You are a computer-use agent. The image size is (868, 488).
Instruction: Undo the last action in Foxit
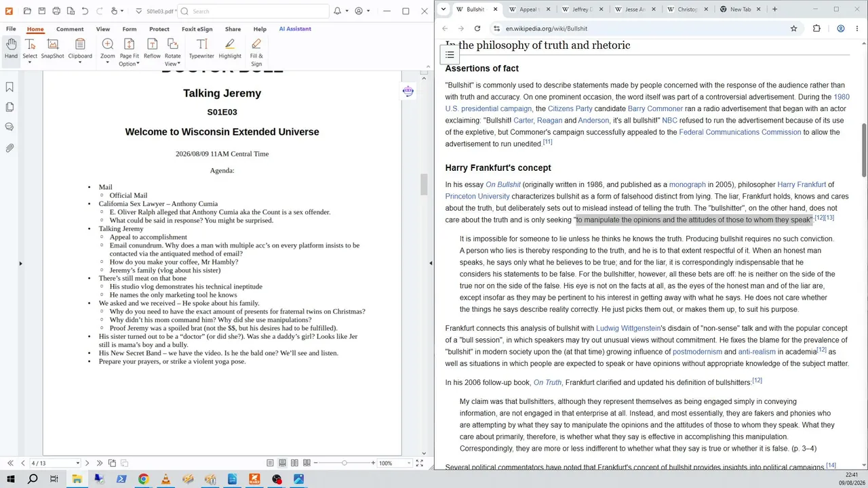(85, 11)
